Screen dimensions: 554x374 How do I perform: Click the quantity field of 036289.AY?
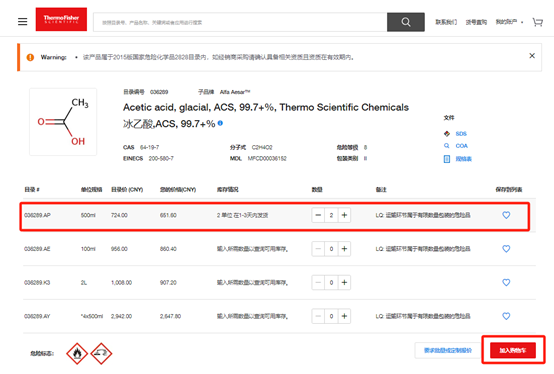point(331,316)
